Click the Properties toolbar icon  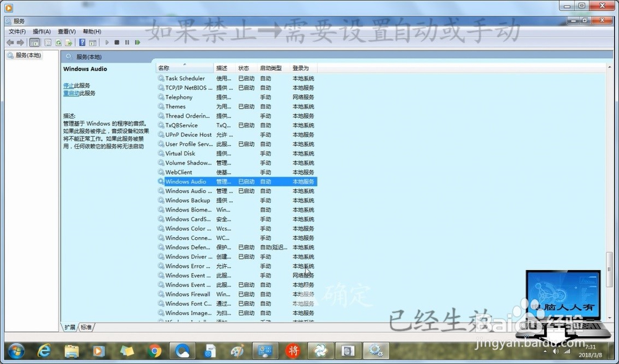pos(48,42)
